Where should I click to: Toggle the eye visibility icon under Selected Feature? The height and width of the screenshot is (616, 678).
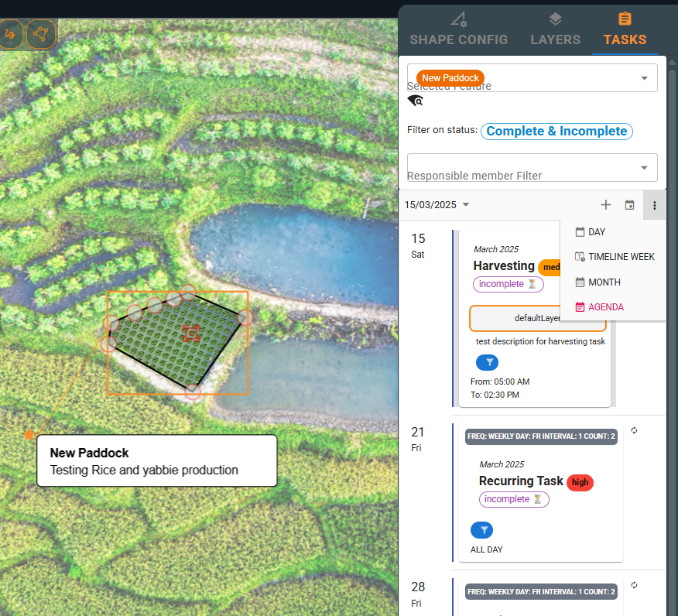(416, 101)
